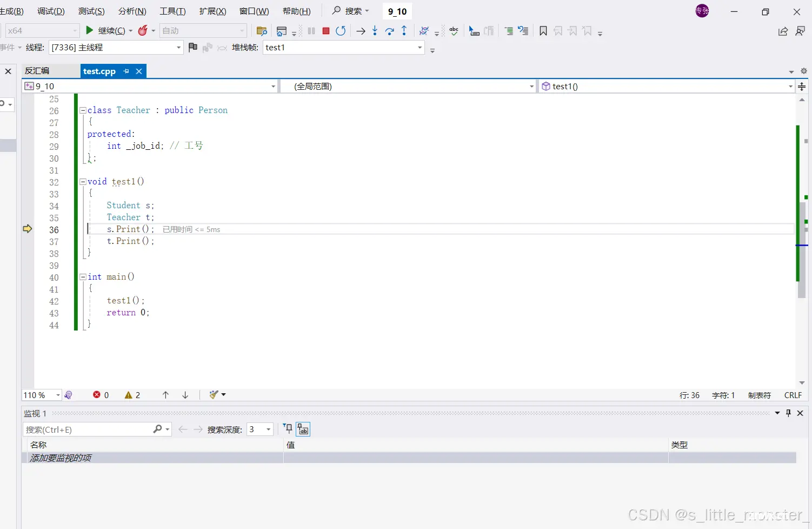The width and height of the screenshot is (812, 529).
Task: Step Over the current line
Action: (x=389, y=31)
